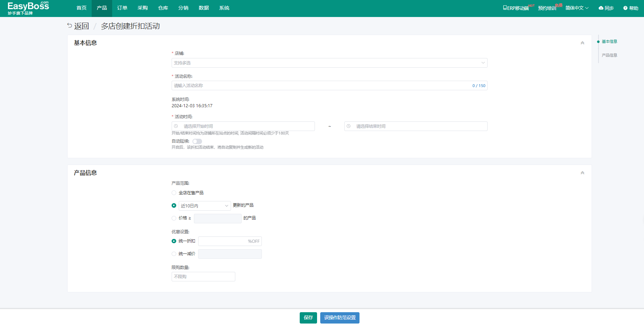Click the 保存 button
The height and width of the screenshot is (326, 644).
click(308, 318)
